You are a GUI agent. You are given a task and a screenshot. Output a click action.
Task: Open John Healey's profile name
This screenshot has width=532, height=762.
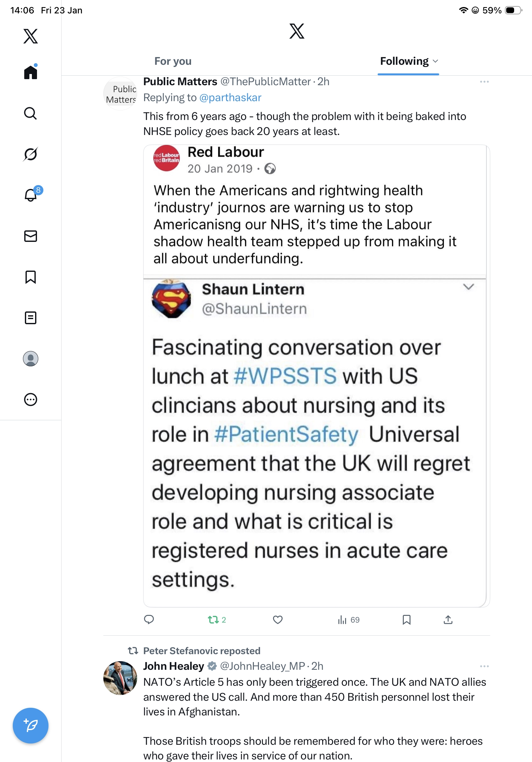pos(174,666)
